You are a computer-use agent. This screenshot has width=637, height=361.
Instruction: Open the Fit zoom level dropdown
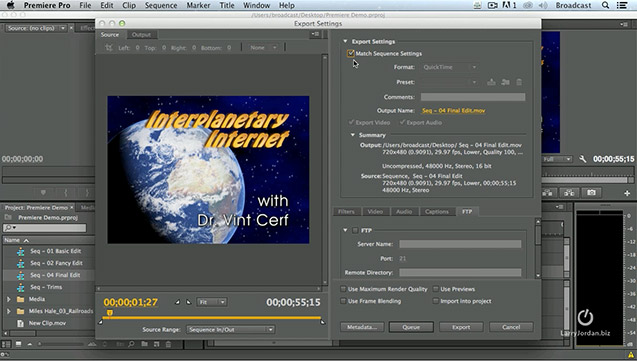point(212,302)
